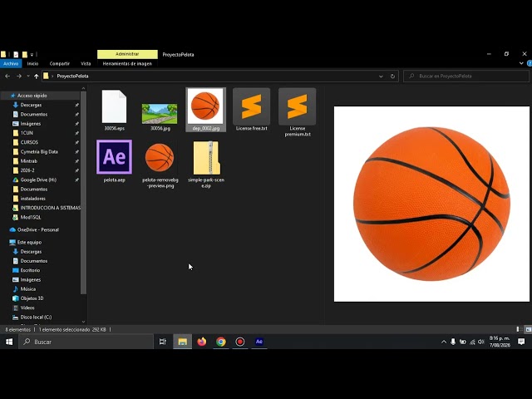Click the taskbar Buscar search box
532x399 pixels.
tap(86, 342)
